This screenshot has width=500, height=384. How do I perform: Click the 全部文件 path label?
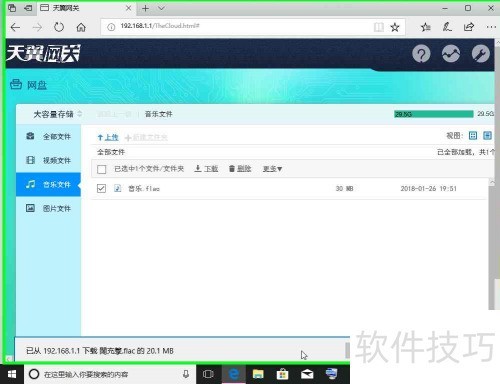point(111,152)
